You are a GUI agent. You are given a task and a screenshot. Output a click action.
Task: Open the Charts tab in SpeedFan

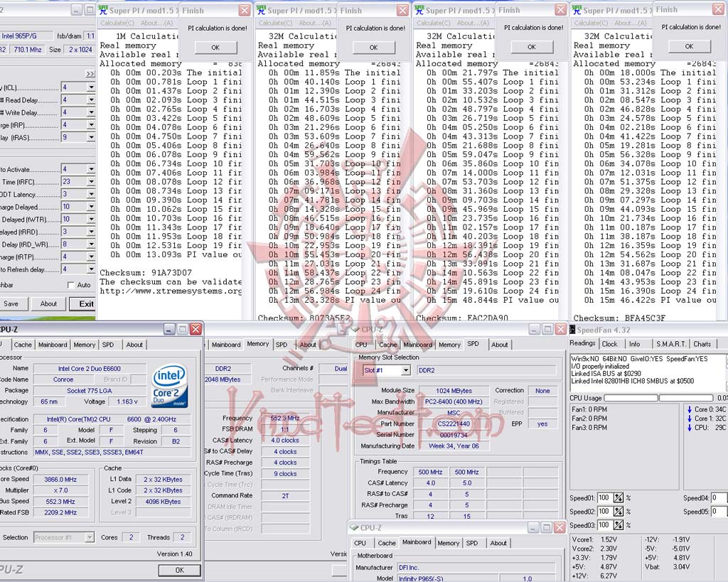pyautogui.click(x=702, y=344)
